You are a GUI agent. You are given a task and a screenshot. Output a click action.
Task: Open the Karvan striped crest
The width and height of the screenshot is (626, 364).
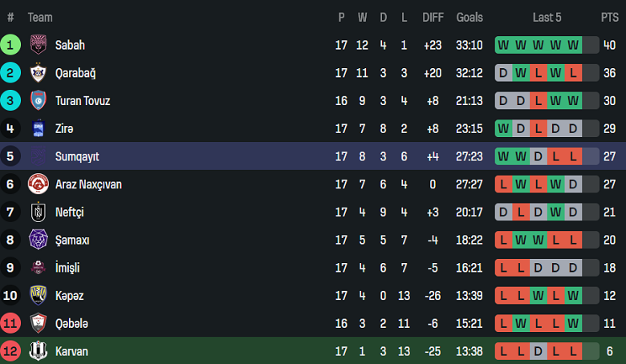coord(39,351)
